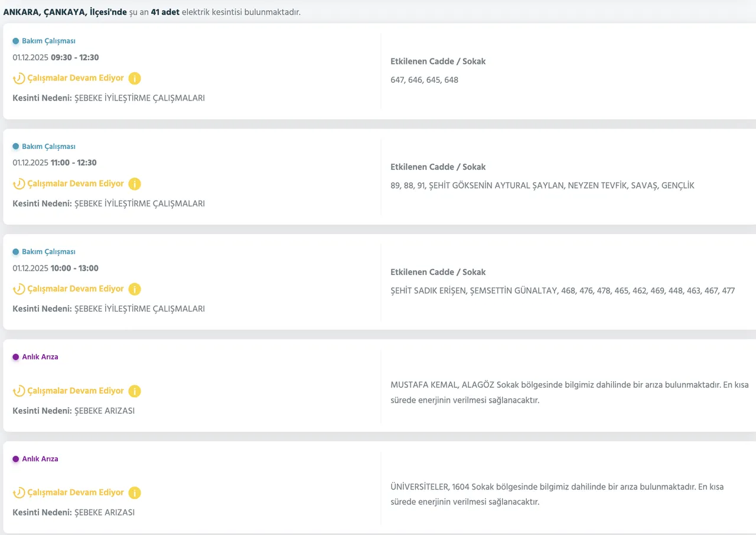Viewport: 756px width, 535px height.
Task: Select 'Anlık Arıza' label in the ÜNİVERSİTELER card
Action: (40, 459)
